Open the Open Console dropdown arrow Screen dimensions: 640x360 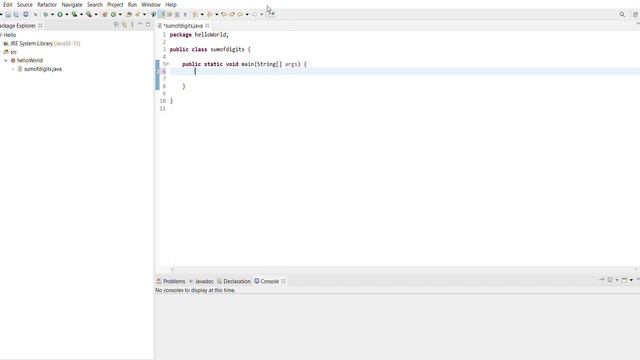pos(631,280)
